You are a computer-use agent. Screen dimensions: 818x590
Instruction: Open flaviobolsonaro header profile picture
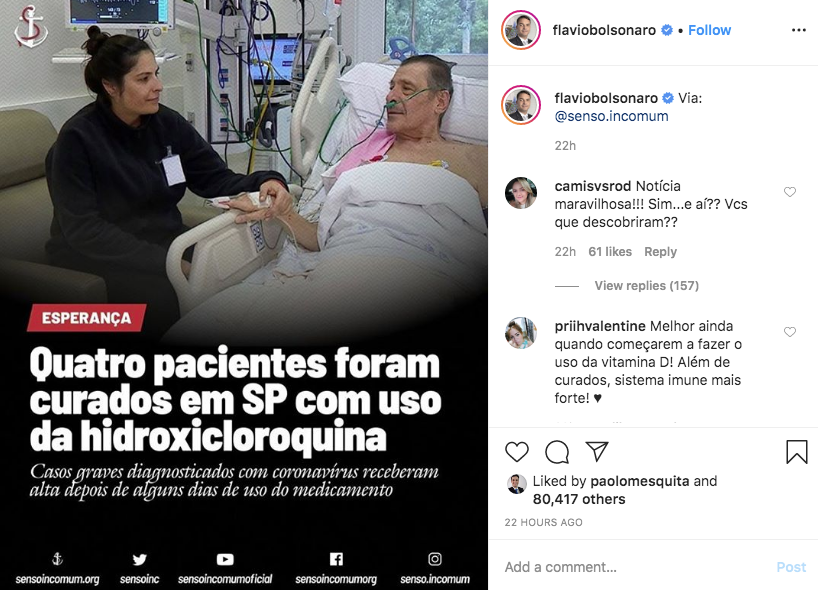(521, 30)
